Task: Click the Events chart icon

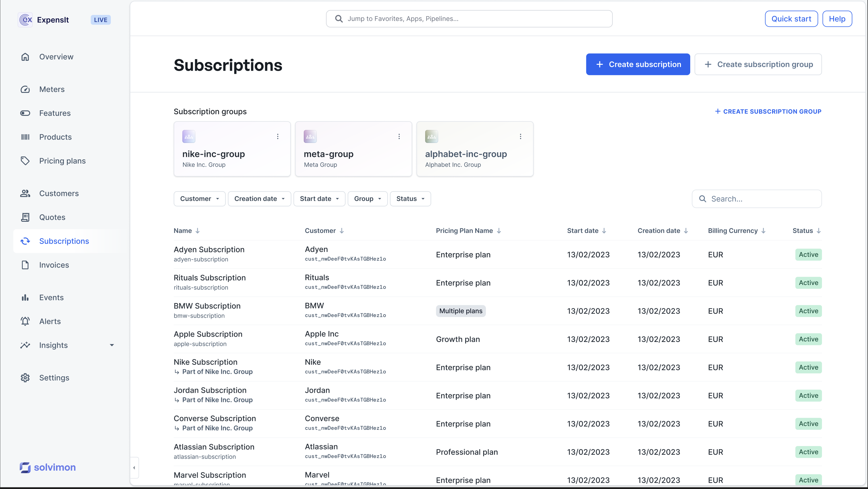Action: 25,297
